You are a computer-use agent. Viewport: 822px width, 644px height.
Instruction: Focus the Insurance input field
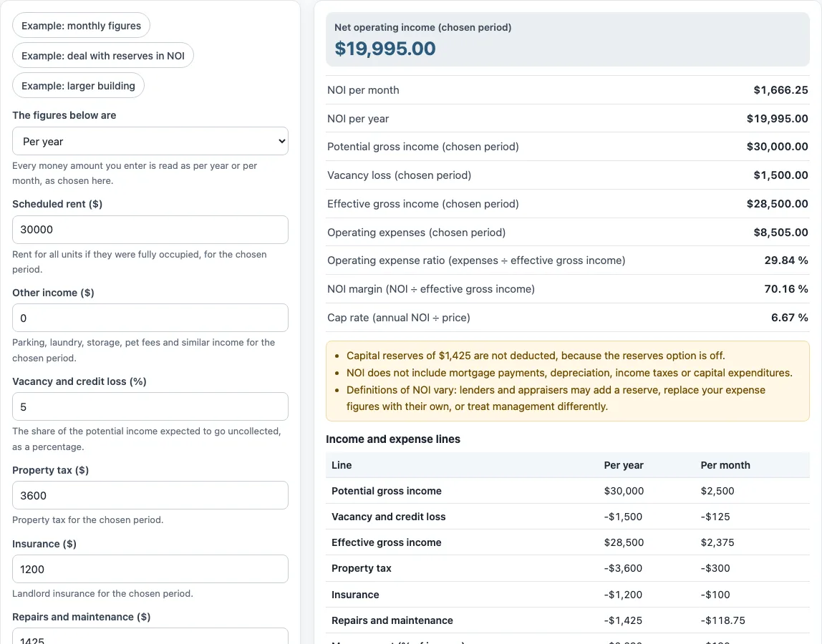[150, 569]
